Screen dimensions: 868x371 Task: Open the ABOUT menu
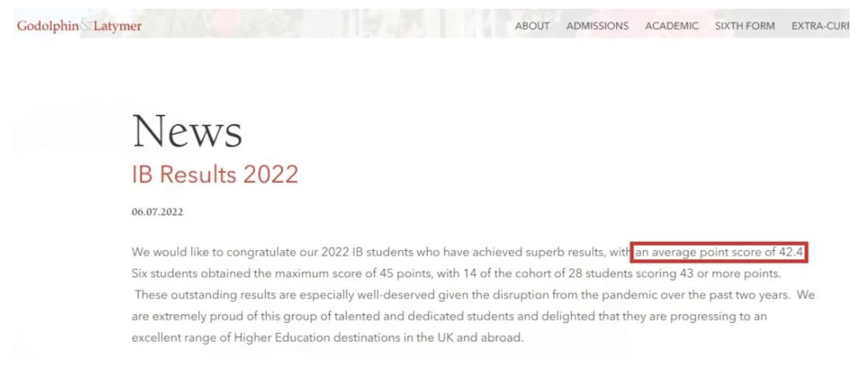pos(532,25)
